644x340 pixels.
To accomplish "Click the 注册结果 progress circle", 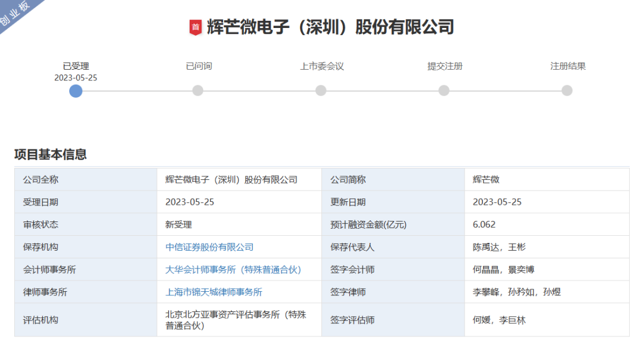I will pyautogui.click(x=567, y=91).
